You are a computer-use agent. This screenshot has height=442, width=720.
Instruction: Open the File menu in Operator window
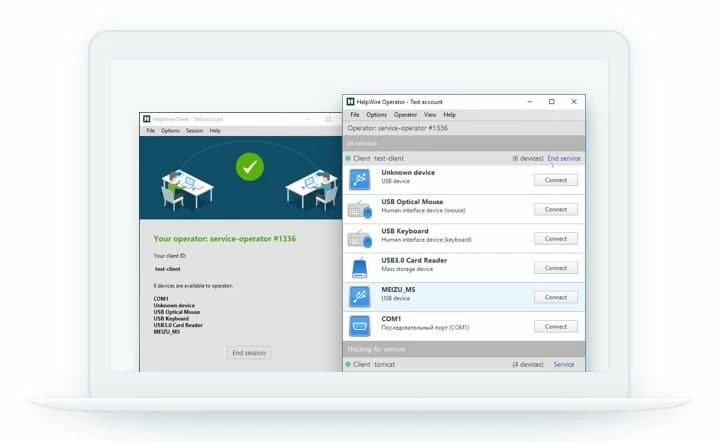point(355,115)
